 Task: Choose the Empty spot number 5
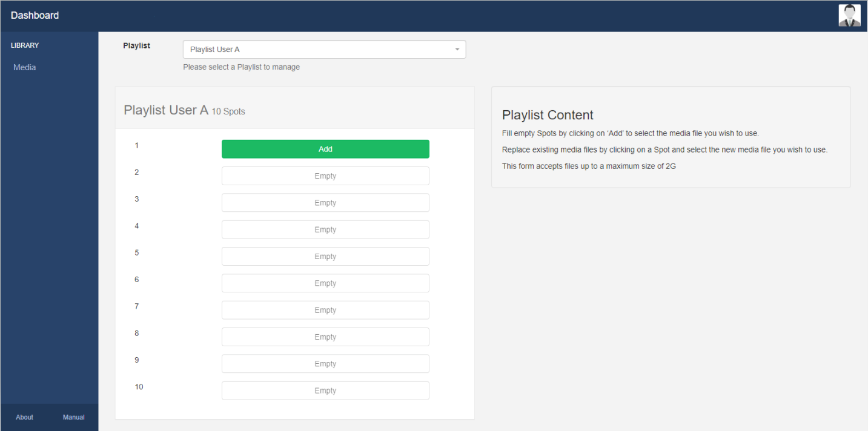pos(325,256)
